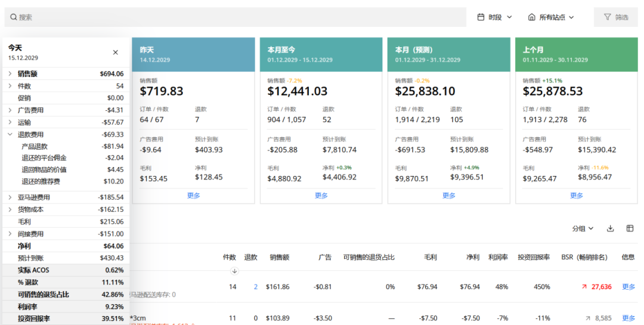Click the funnel icon in 筛选 button
The width and height of the screenshot is (644, 325).
tap(607, 17)
